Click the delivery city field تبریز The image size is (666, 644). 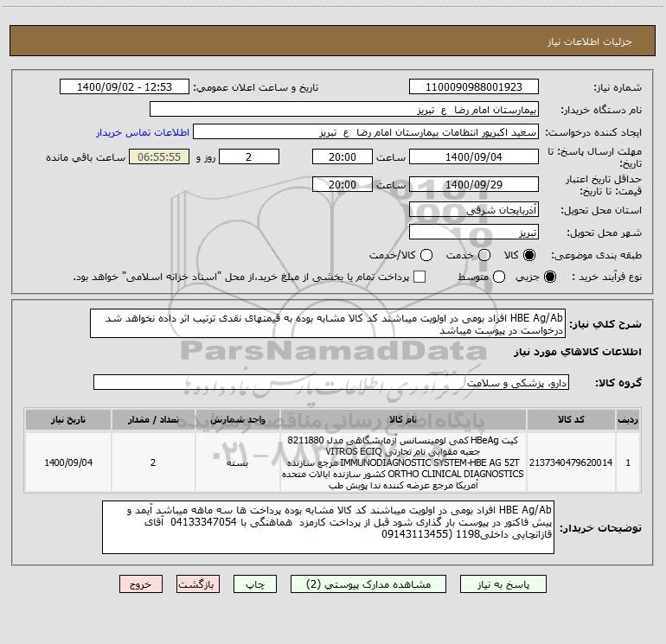(x=474, y=232)
